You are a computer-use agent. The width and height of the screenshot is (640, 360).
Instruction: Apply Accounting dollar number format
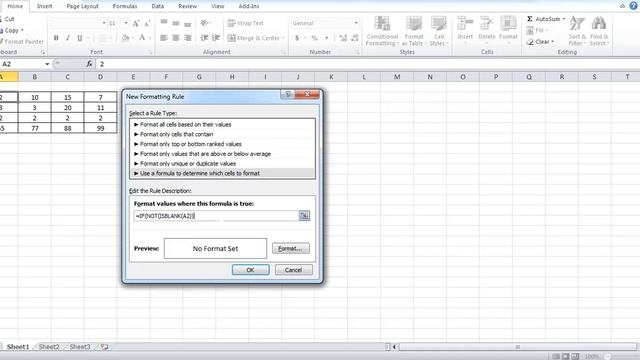click(x=297, y=38)
